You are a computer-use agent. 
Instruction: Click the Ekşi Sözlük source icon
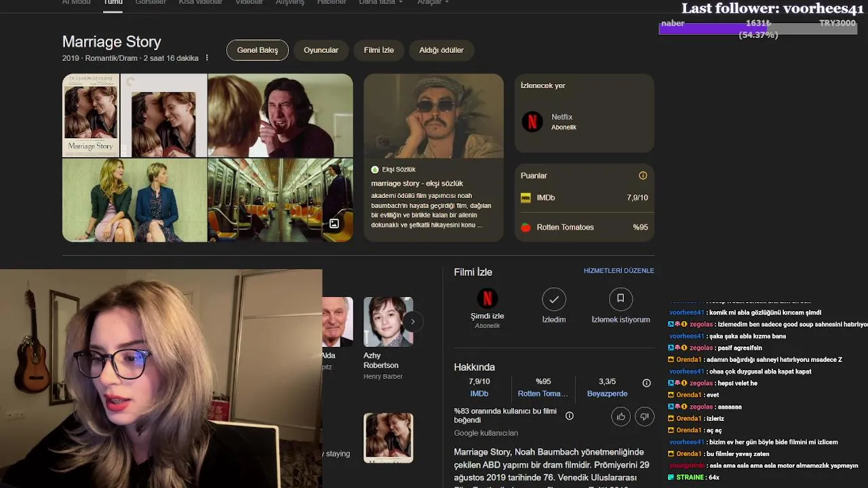375,169
